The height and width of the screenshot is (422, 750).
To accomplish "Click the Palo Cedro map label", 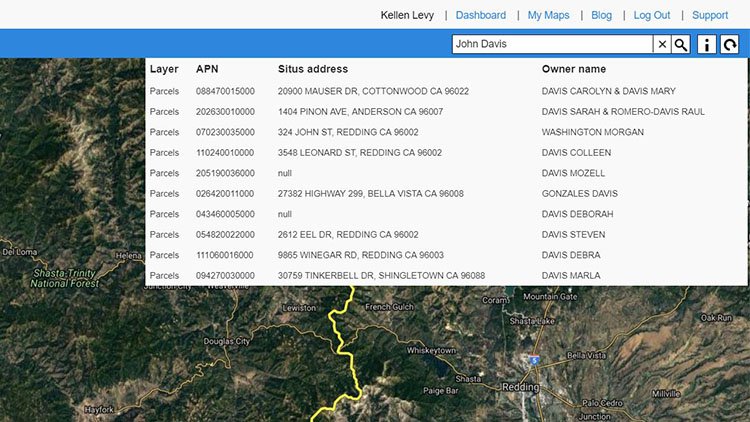I will pos(602,403).
